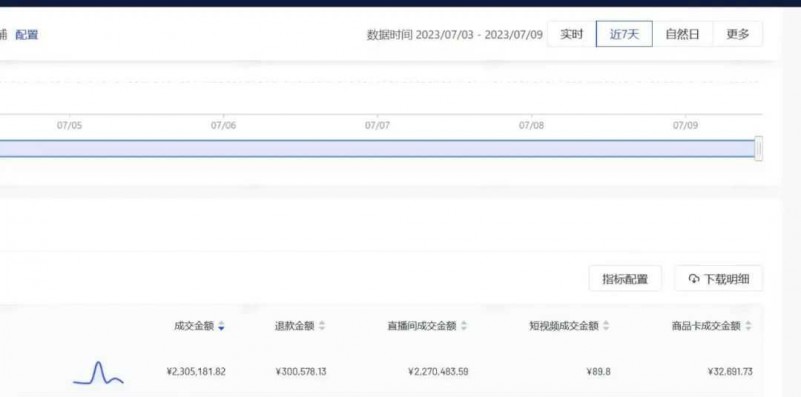Click the 07/07 axis label
This screenshot has width=801, height=397.
tap(378, 126)
